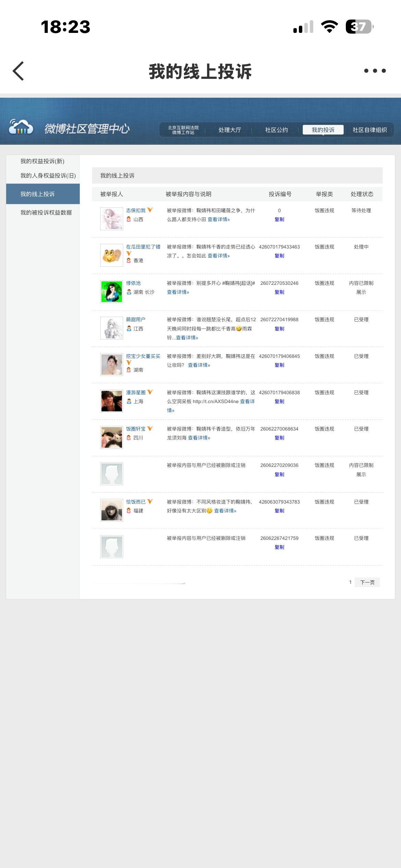Screen dimensions: 401x868
Task: Click V badge next to 志保扣我
Action: click(150, 210)
